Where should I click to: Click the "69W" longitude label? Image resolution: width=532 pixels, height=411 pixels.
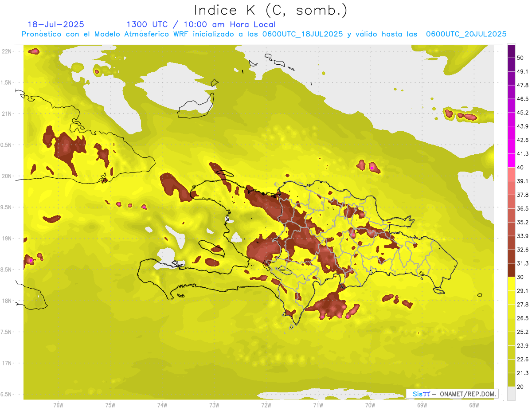(x=422, y=405)
